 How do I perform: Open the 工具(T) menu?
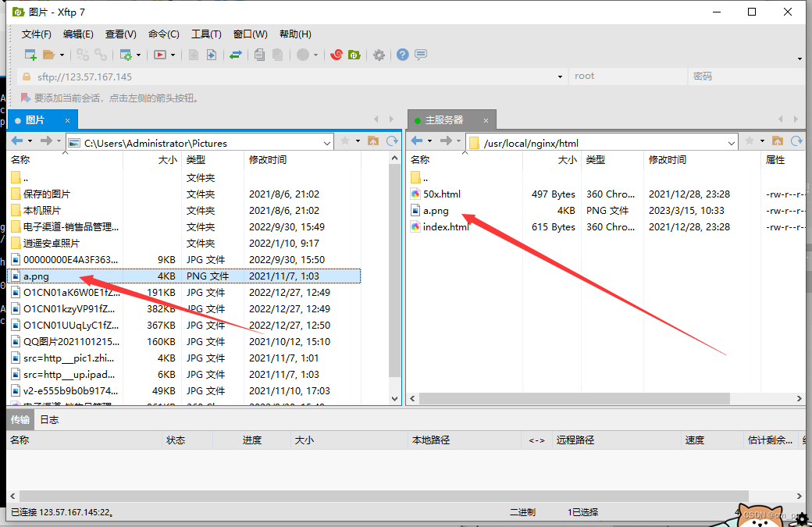(206, 34)
